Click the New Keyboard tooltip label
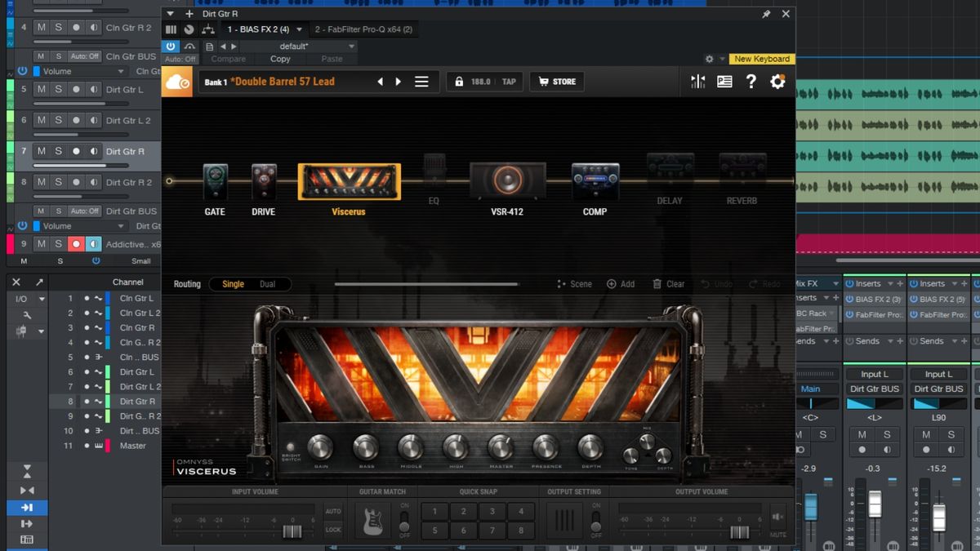 762,59
